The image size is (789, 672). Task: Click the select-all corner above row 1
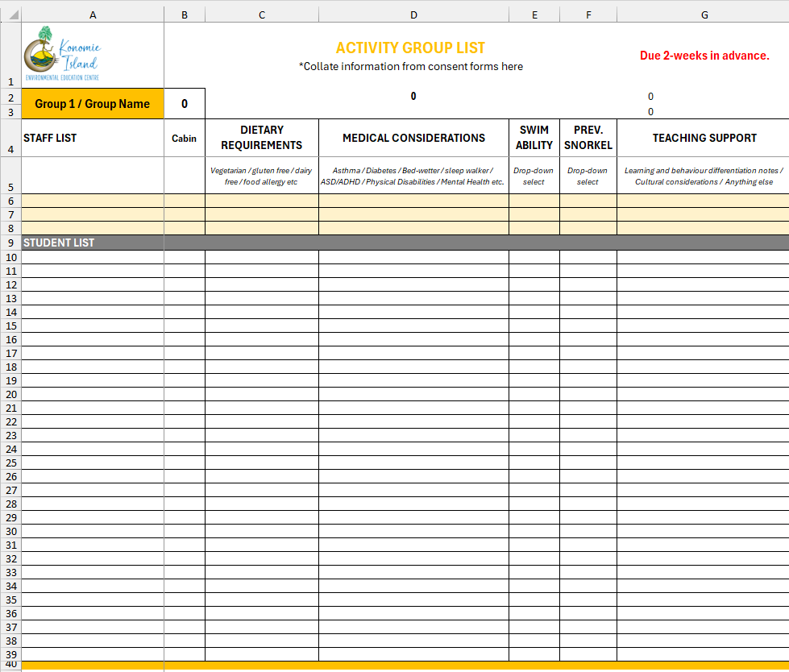10,15
